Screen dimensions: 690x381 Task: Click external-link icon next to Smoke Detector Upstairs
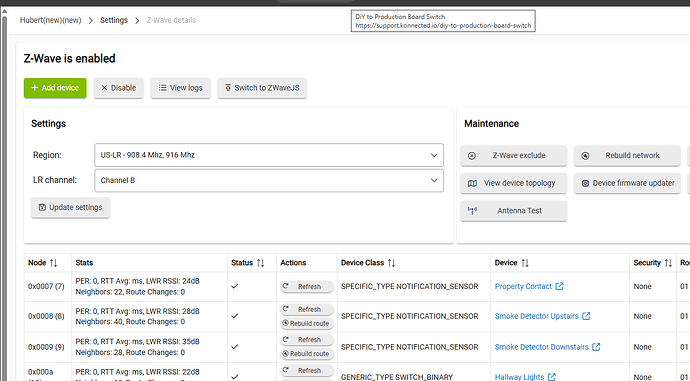tap(586, 316)
